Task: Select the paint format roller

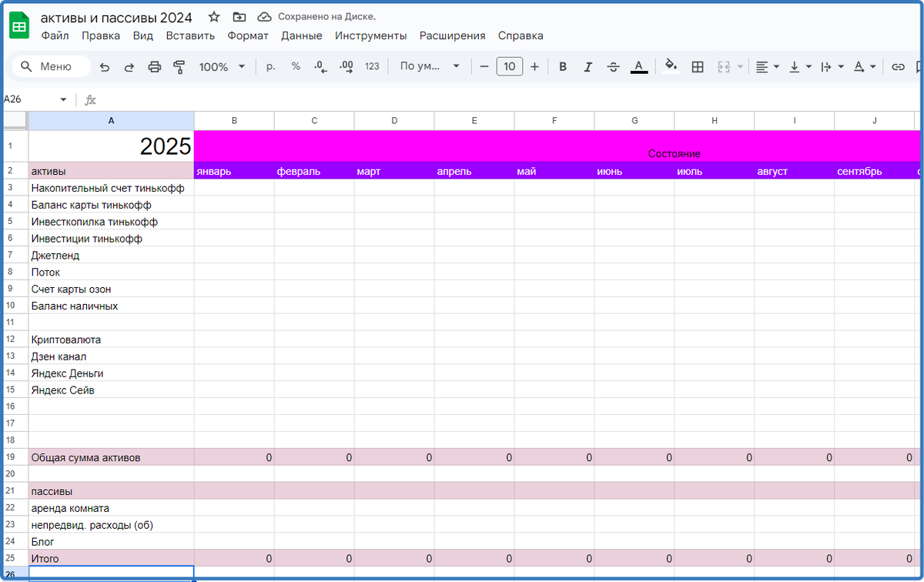Action: [179, 67]
